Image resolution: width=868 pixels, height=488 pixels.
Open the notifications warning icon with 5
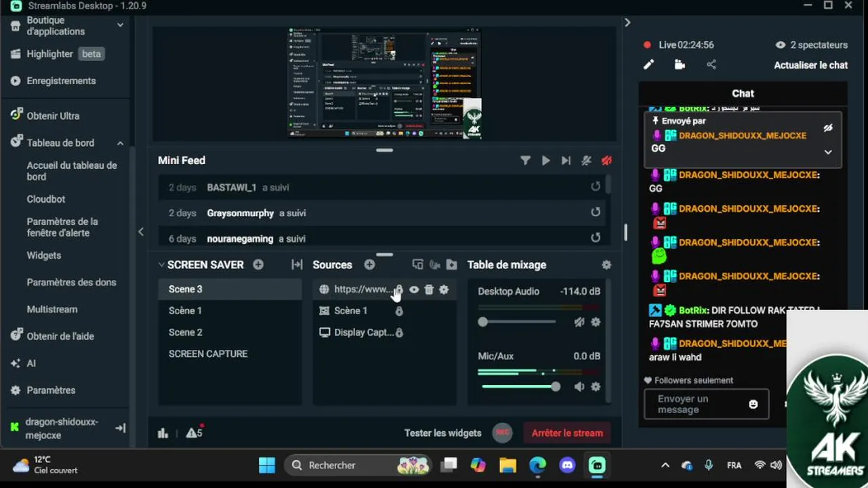tap(194, 432)
